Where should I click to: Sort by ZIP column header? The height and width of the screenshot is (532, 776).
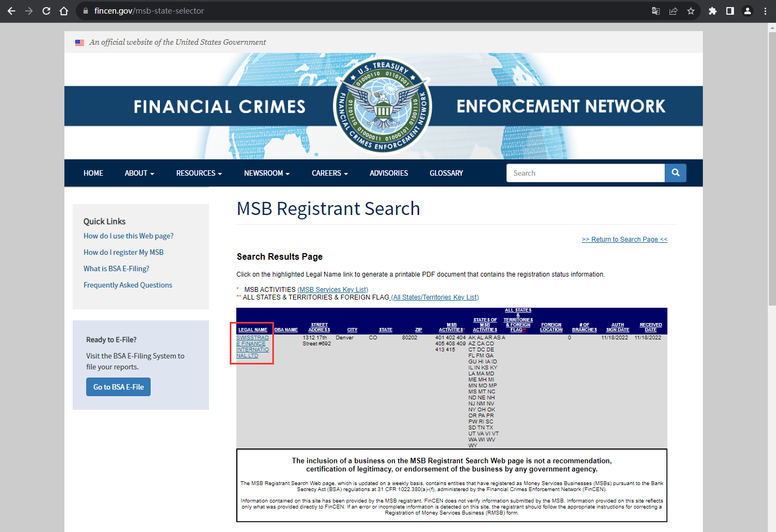[x=419, y=330]
